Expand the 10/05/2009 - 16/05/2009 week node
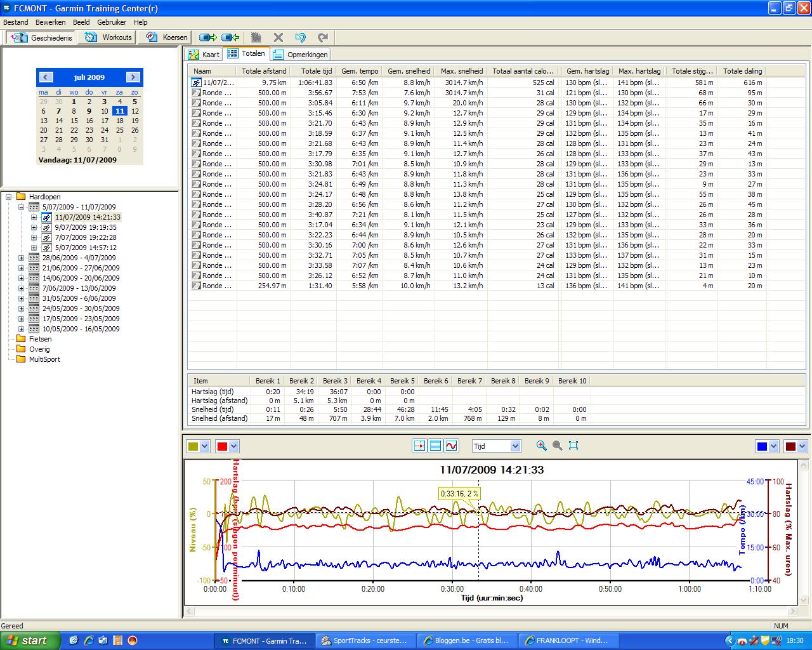 (21, 329)
